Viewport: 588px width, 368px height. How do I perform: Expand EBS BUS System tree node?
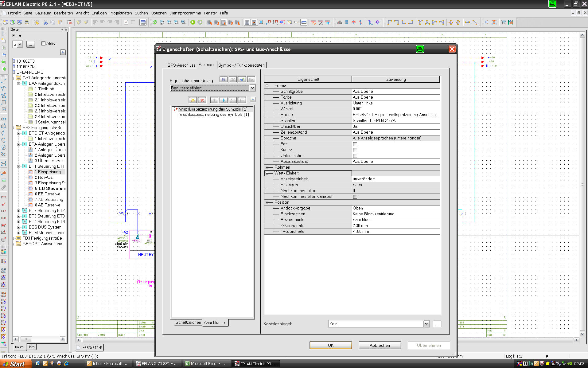[x=18, y=227]
